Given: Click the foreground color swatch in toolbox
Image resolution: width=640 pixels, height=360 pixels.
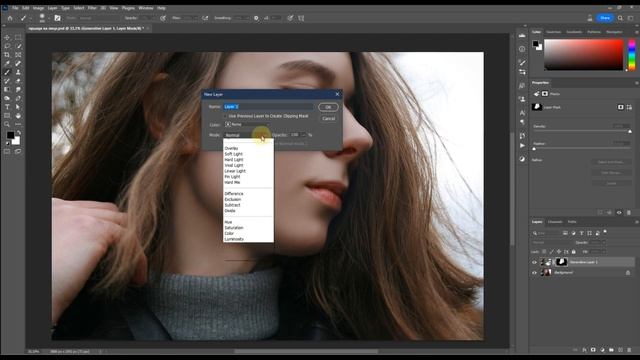Looking at the screenshot, I should point(10,135).
